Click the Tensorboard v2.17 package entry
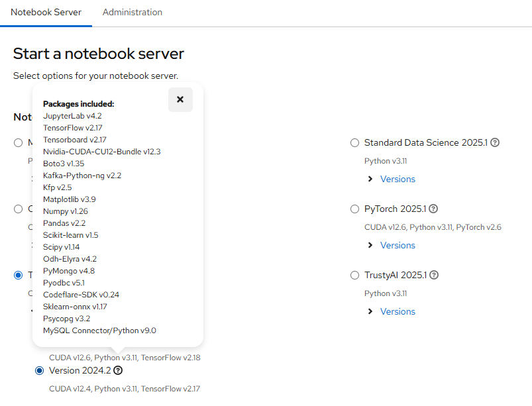 click(75, 140)
